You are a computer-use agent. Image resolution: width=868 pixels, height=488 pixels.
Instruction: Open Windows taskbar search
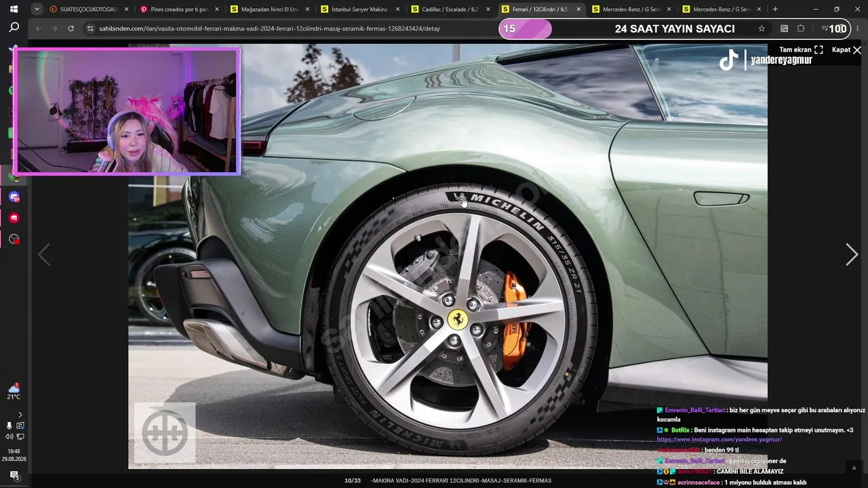pos(14,28)
